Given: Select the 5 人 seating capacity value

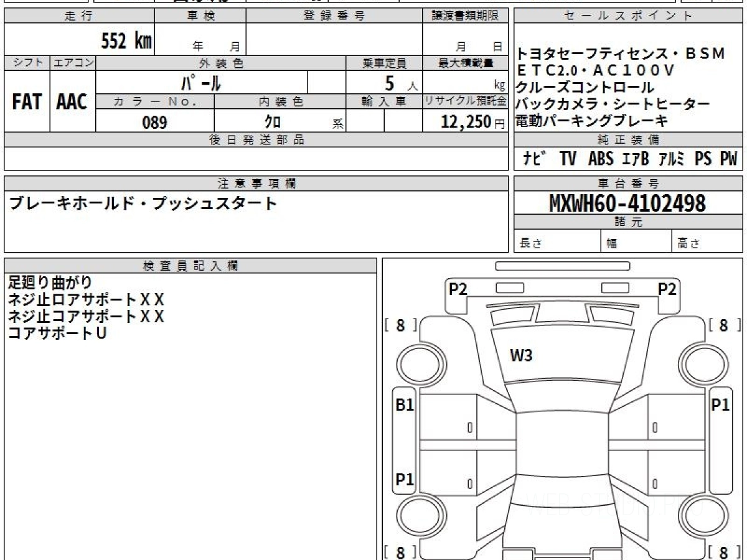Looking at the screenshot, I should point(401,83).
